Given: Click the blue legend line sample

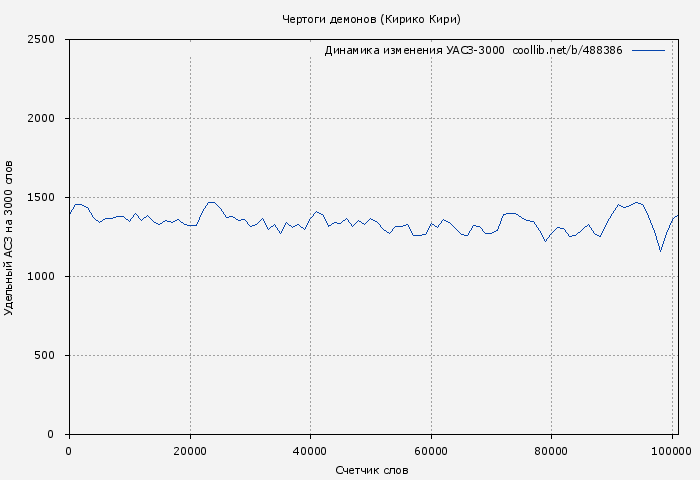Looking at the screenshot, I should (648, 50).
